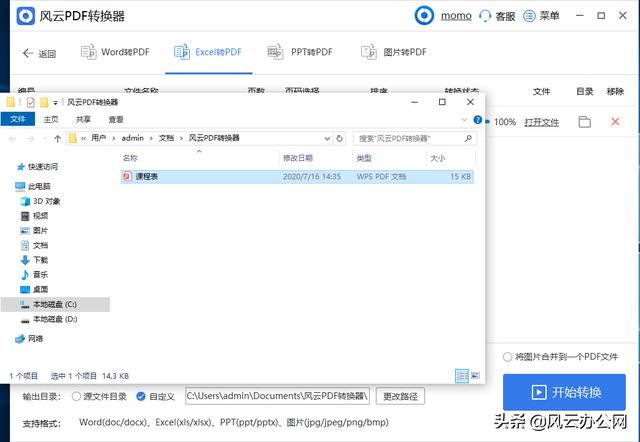Open output folder icon beside 打开文件
This screenshot has height=442, width=640.
[584, 122]
